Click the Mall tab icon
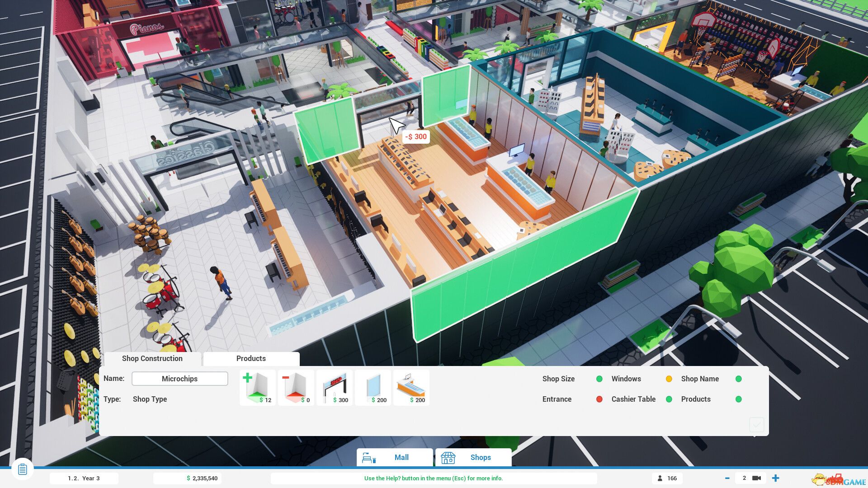Screen dimensions: 868x488 pos(369,457)
